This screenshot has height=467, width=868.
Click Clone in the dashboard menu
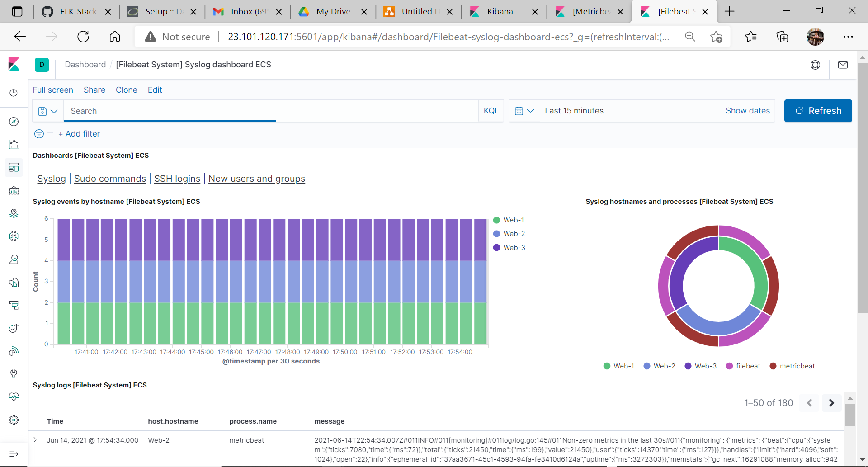pos(126,90)
